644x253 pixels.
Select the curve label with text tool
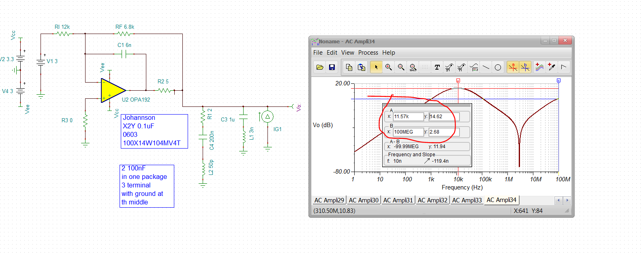[x=449, y=67]
